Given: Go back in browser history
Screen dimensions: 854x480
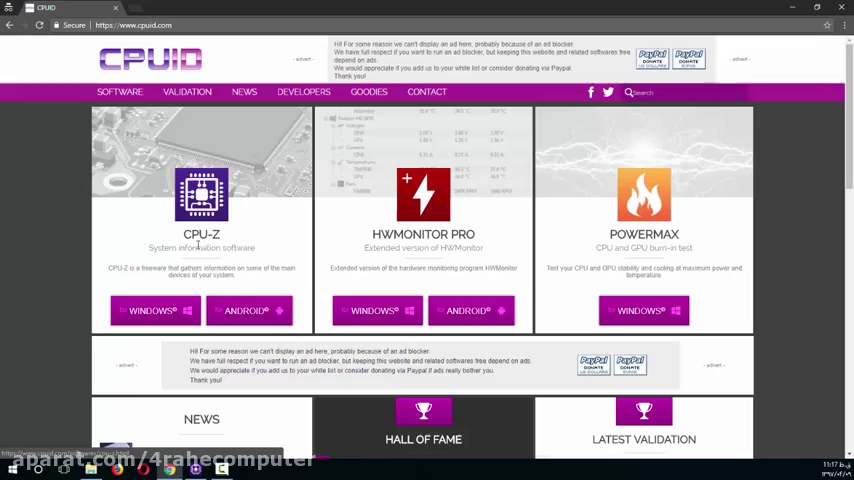Looking at the screenshot, I should (9, 25).
